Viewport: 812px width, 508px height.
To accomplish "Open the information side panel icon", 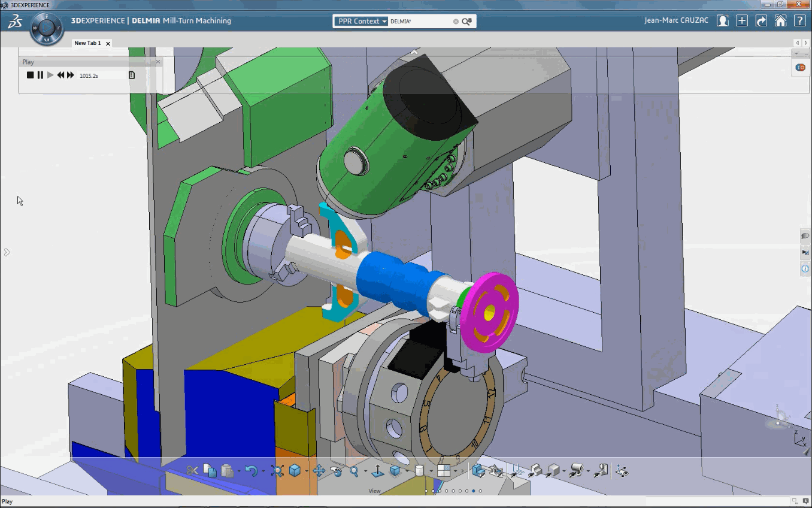I will click(805, 269).
